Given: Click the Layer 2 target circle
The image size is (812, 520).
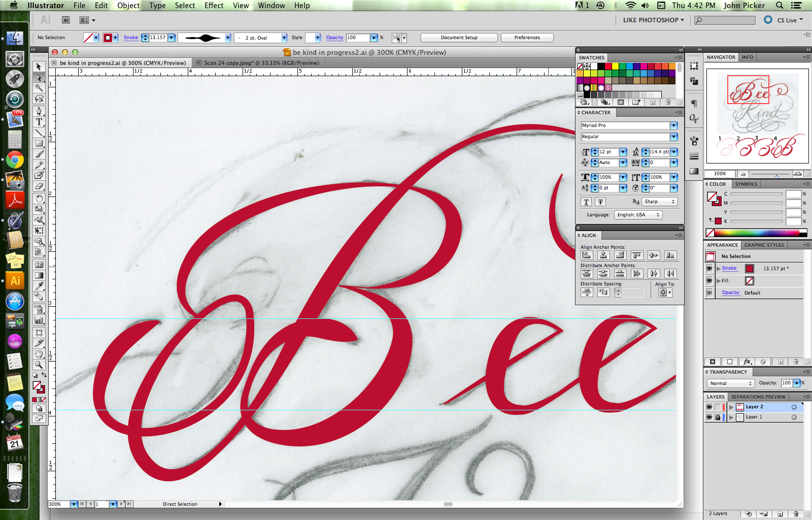Looking at the screenshot, I should click(x=794, y=407).
